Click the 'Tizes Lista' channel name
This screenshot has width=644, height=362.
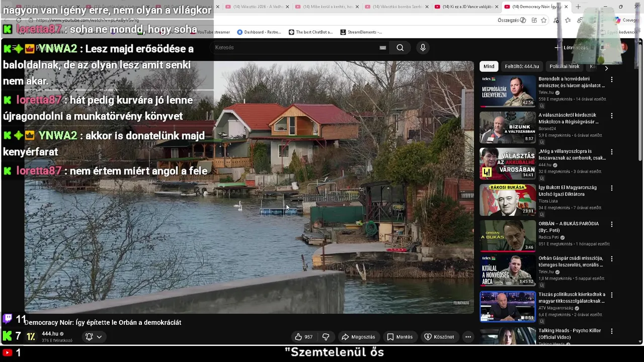tap(548, 201)
